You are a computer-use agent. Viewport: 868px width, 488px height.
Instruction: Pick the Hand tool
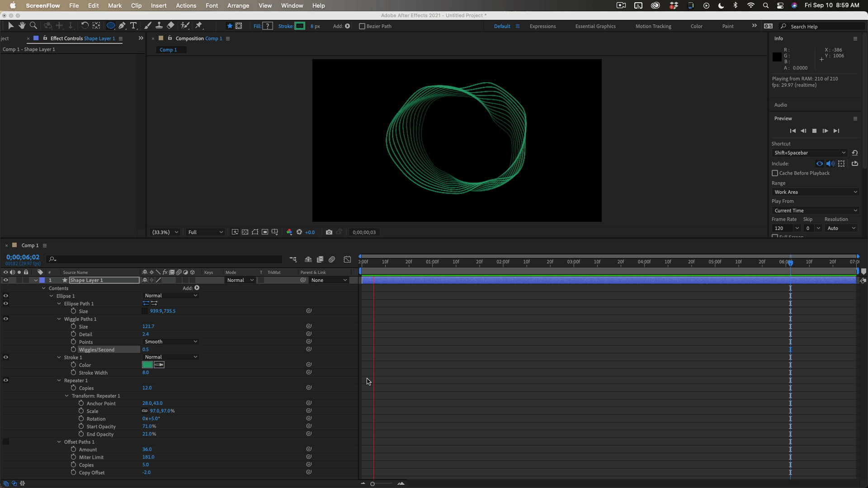[x=22, y=26]
